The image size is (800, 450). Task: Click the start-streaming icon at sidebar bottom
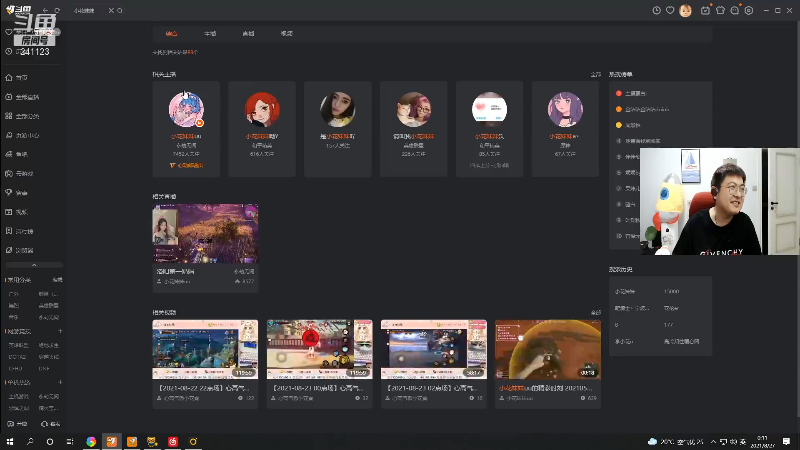click(11, 424)
